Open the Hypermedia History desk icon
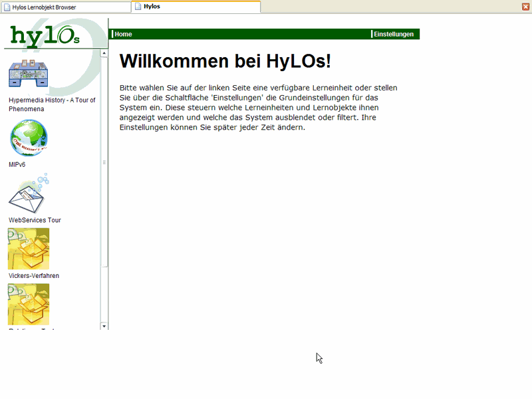The image size is (532, 399). point(29,73)
